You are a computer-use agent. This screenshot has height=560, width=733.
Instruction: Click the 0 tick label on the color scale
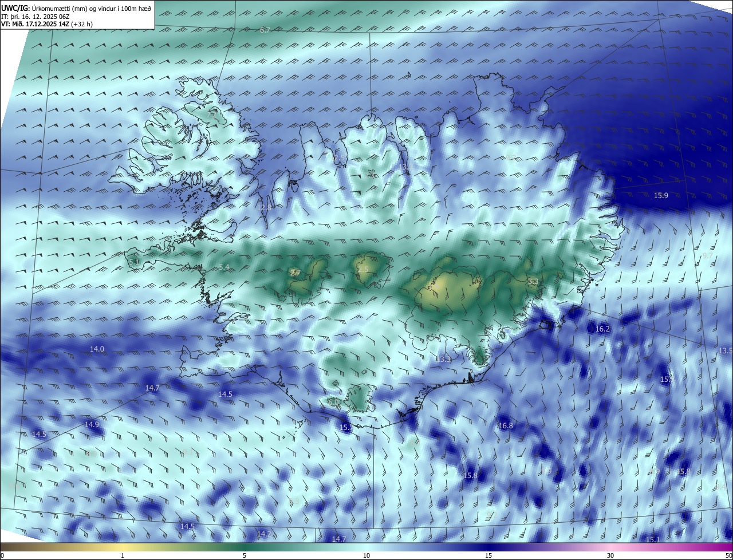[2, 556]
